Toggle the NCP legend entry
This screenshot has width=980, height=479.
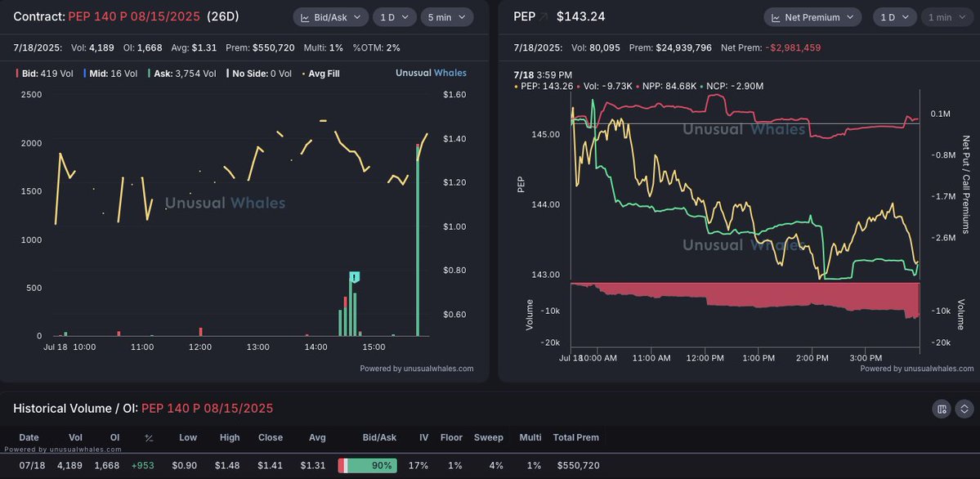point(732,87)
